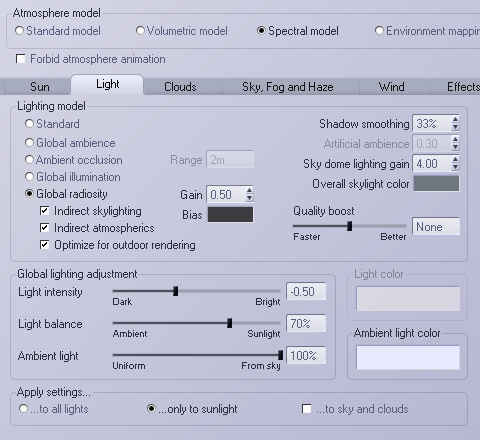
Task: Go to the Wind tab
Action: [391, 87]
